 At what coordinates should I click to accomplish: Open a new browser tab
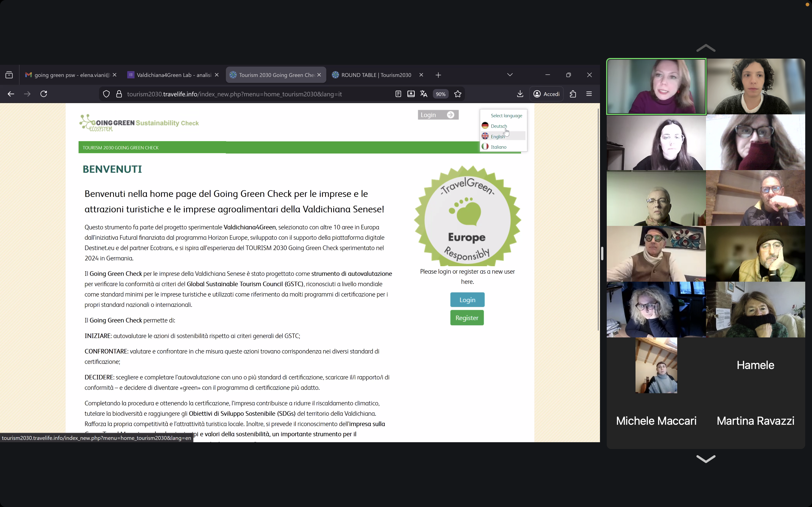[438, 75]
